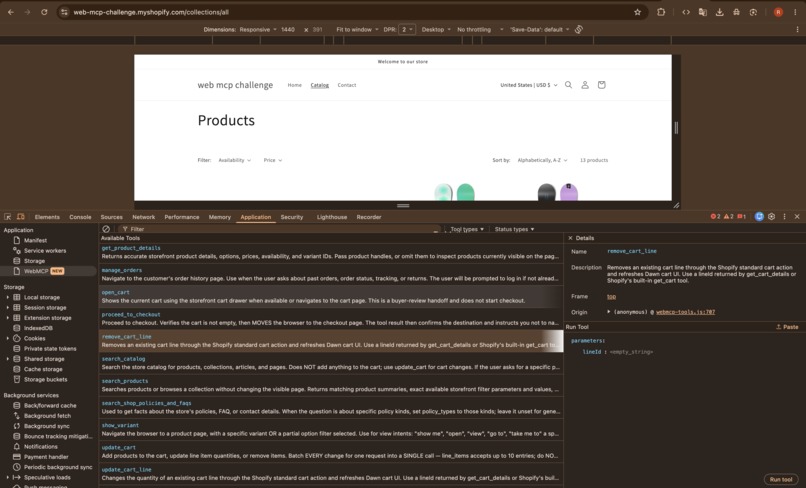The image size is (806, 488).
Task: Expand the Shared storage tree node
Action: (x=8, y=359)
